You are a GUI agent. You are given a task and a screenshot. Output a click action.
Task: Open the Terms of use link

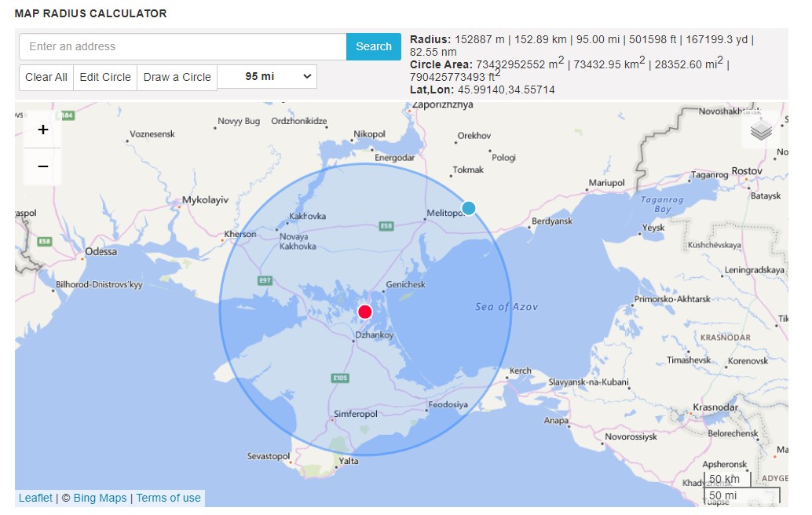point(168,498)
